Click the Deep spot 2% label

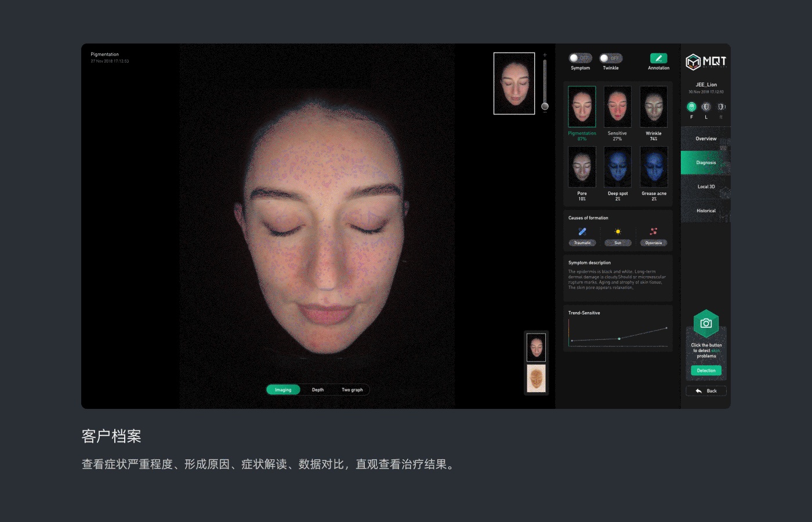618,196
